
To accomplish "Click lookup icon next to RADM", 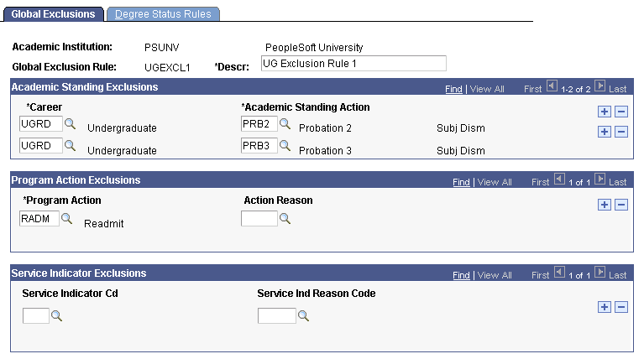I will tap(66, 220).
